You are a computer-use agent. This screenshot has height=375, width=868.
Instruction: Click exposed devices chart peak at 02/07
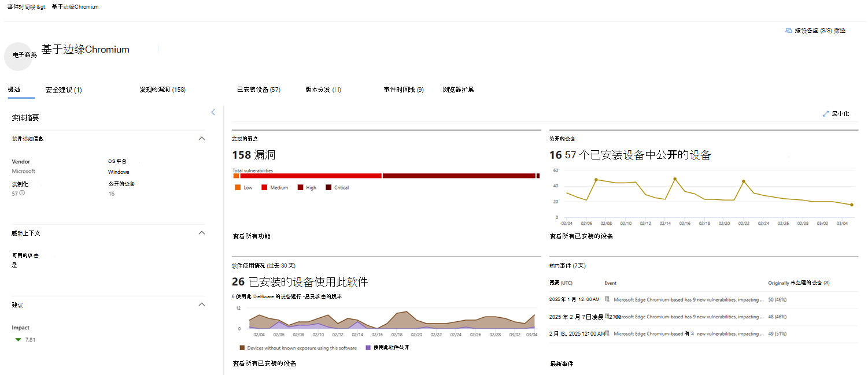596,180
